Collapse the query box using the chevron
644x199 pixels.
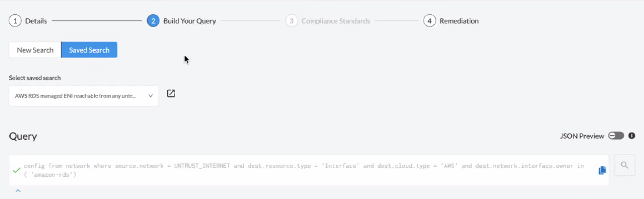tap(18, 191)
